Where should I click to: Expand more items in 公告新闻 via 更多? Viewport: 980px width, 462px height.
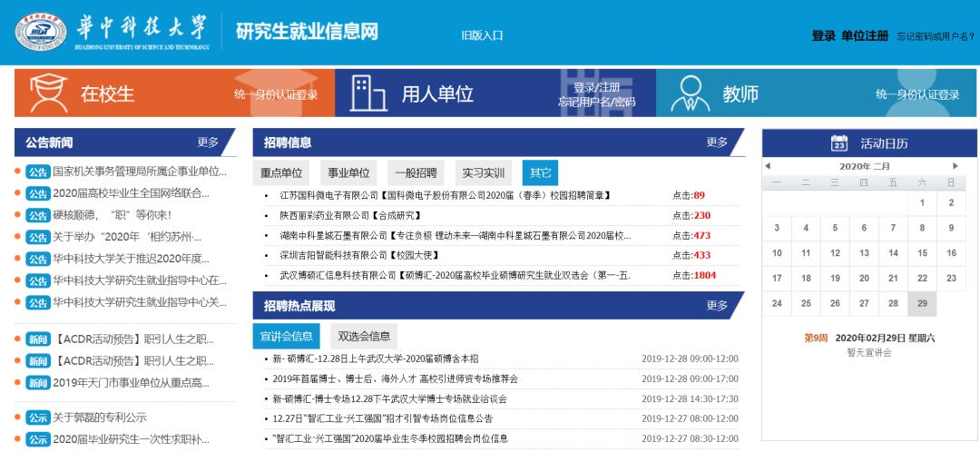[208, 143]
